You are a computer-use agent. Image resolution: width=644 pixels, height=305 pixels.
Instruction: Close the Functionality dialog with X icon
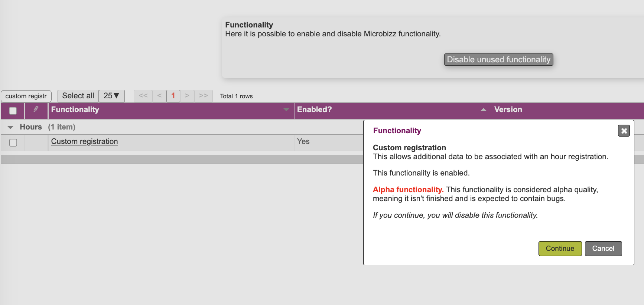coord(624,131)
